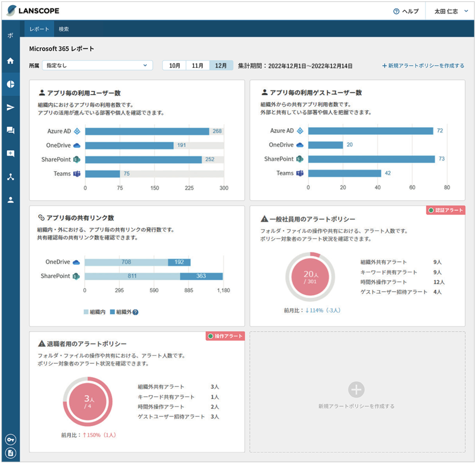This screenshot has width=476, height=463.
Task: Open the home icon in the sidebar
Action: pyautogui.click(x=10, y=61)
